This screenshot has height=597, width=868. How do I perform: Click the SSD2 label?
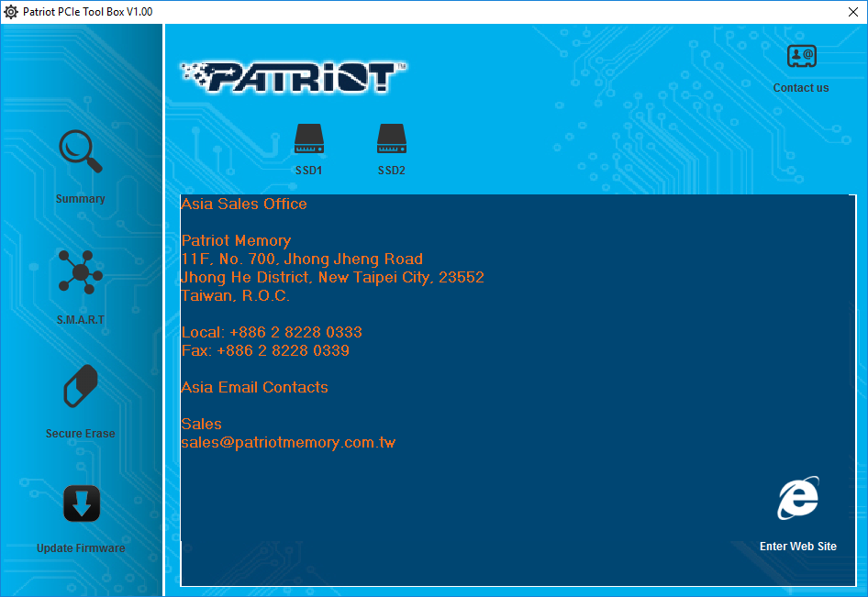[x=392, y=171]
